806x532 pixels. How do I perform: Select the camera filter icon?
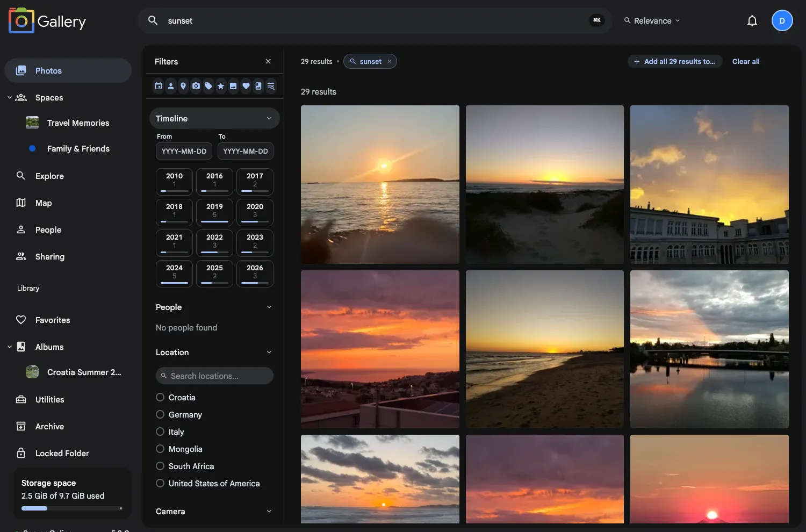coord(196,86)
